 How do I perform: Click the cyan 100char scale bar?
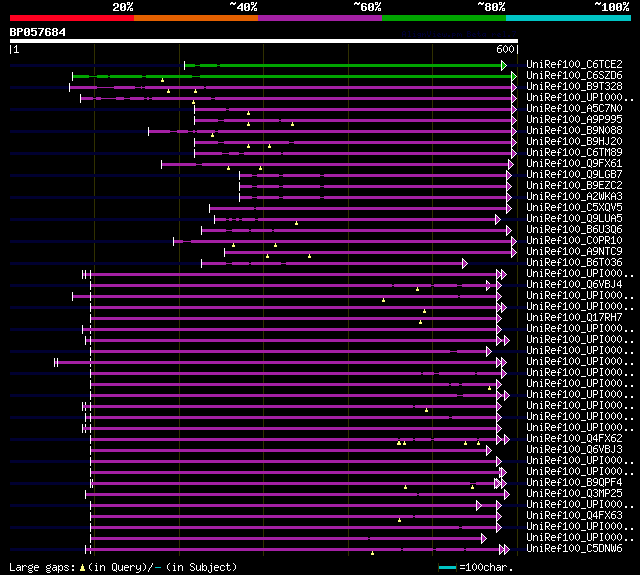pos(447,567)
